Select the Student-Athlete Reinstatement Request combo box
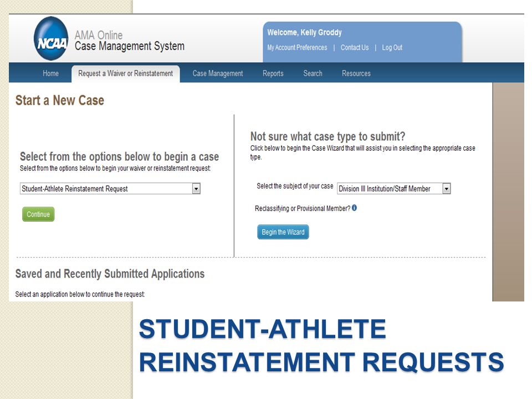Image resolution: width=532 pixels, height=399 pixels. 110,188
